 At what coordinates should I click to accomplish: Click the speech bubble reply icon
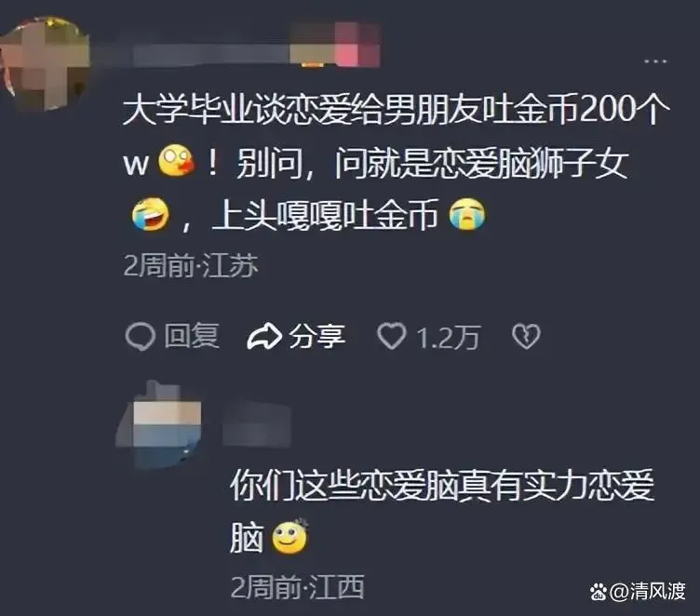[141, 336]
